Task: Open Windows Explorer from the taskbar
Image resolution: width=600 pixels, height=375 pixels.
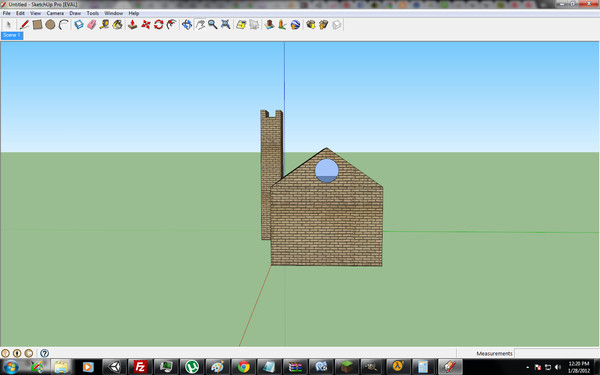Action: [x=61, y=367]
